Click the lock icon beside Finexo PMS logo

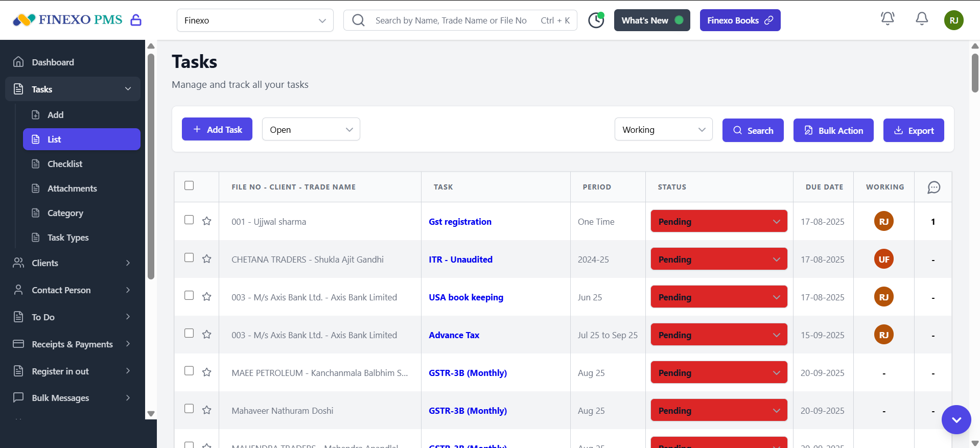tap(136, 20)
